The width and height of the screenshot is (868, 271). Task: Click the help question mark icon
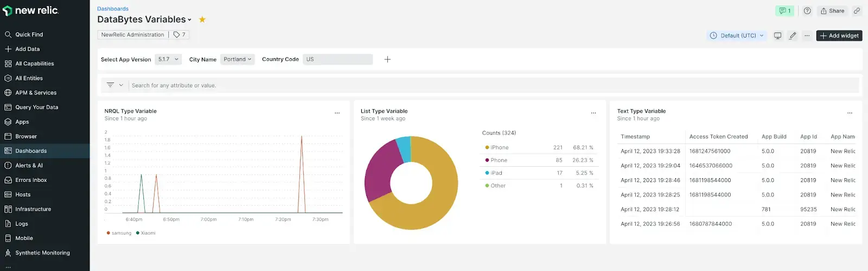807,11
